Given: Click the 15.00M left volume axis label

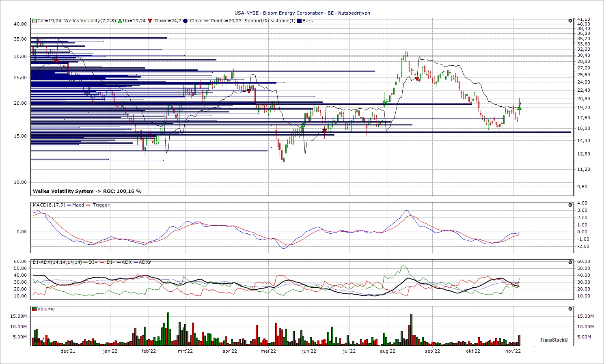Looking at the screenshot, I should (x=18, y=316).
